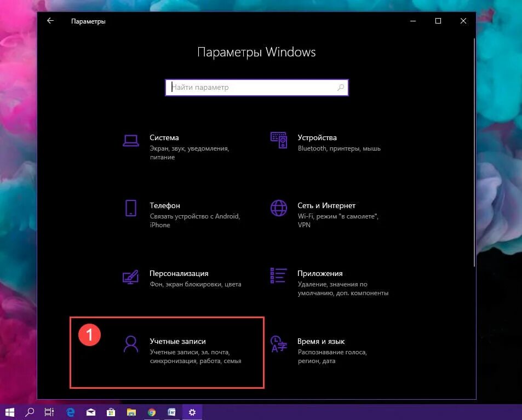Click the settings window vertical scrollbar
The width and height of the screenshot is (522, 420).
click(x=474, y=152)
